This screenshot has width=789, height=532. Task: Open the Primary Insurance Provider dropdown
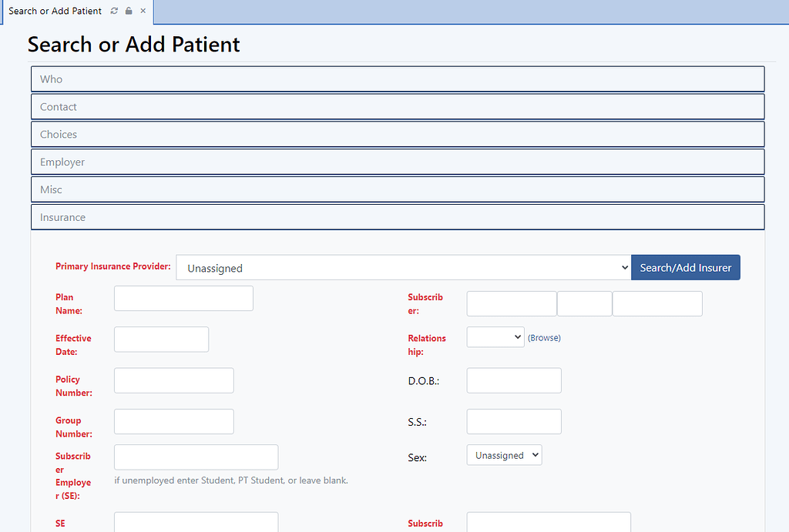pos(404,267)
